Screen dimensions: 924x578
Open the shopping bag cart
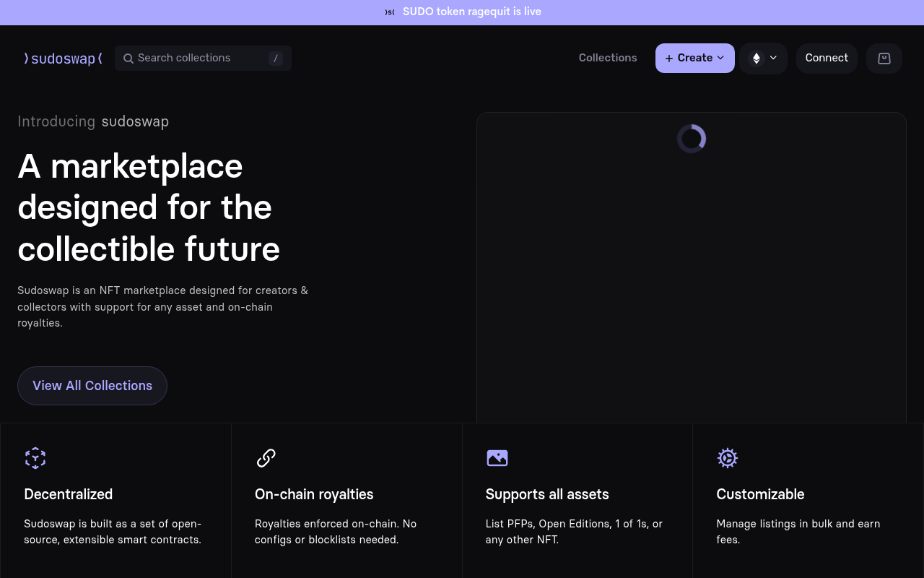884,59
